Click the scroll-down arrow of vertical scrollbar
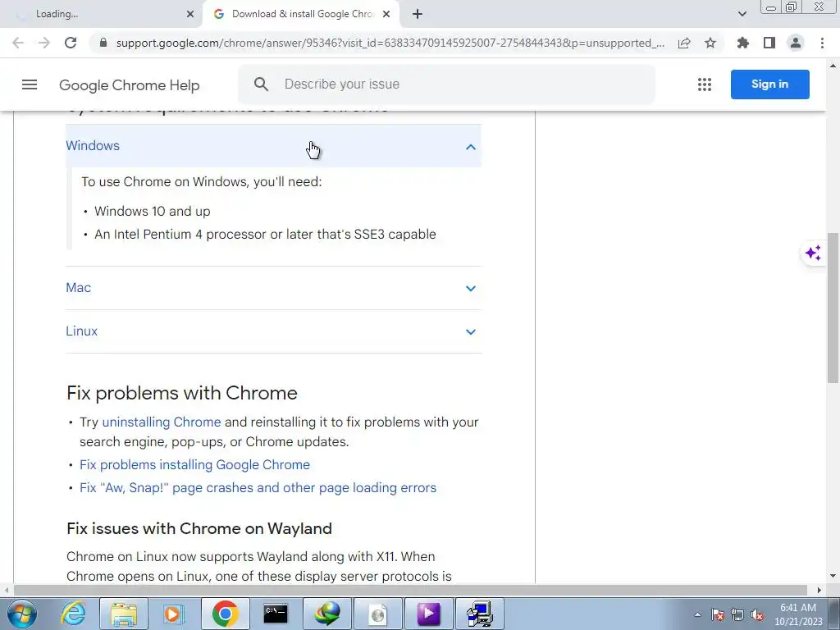The height and width of the screenshot is (630, 840). (833, 576)
